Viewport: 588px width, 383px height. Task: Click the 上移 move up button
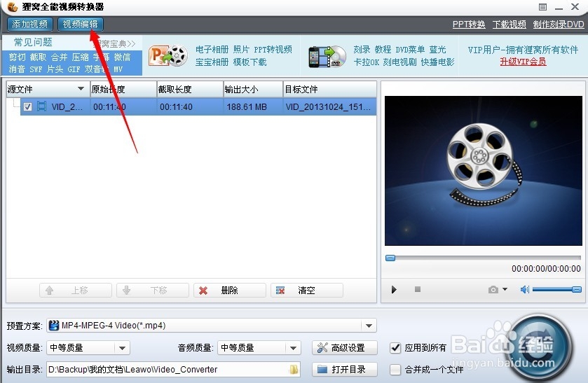[x=76, y=291]
